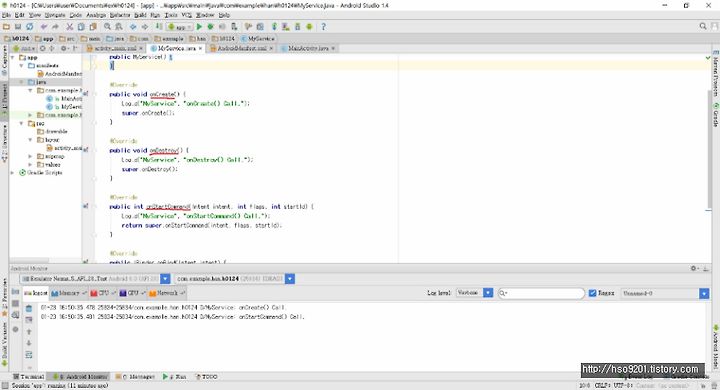Open the Run tool window button

tap(175, 377)
